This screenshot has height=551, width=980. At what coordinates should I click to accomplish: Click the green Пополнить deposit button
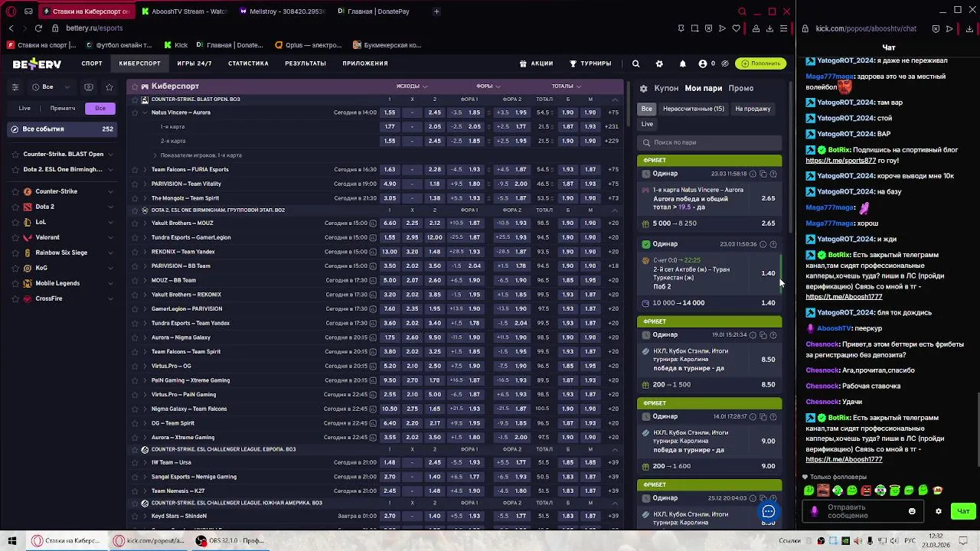click(x=761, y=64)
